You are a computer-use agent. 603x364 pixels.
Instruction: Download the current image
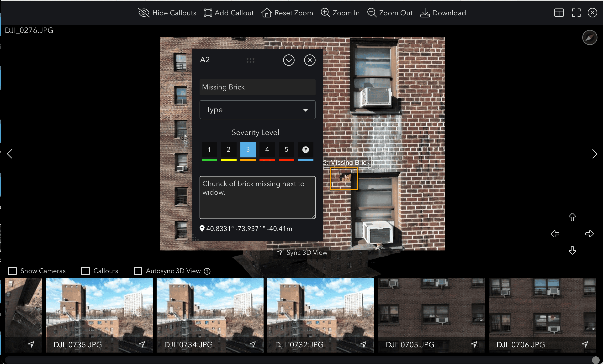pos(443,13)
